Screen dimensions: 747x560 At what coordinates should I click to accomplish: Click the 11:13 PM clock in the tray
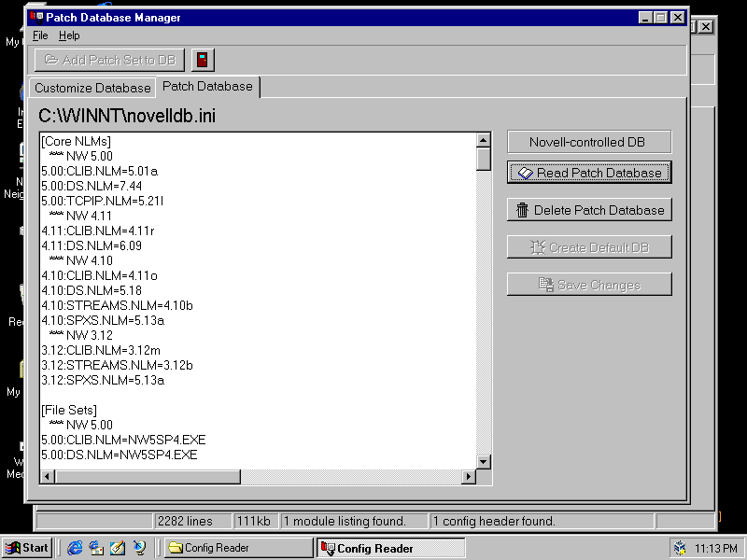click(716, 549)
